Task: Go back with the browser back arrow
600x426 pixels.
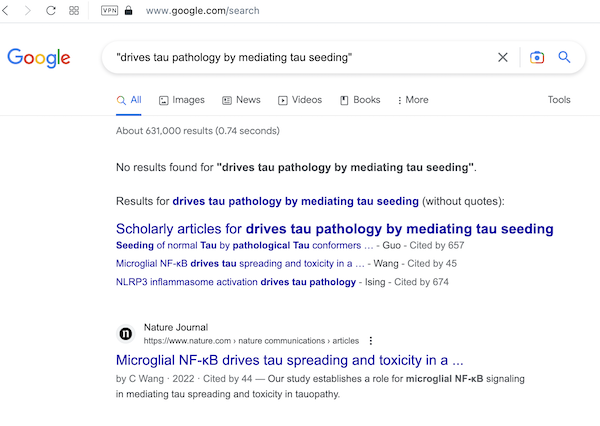Action: click(x=5, y=10)
